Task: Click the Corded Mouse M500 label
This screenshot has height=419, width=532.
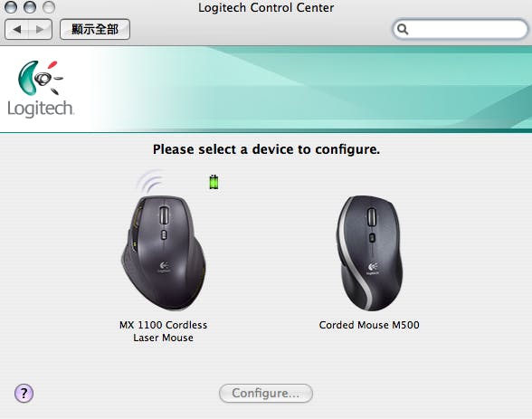Action: [369, 325]
